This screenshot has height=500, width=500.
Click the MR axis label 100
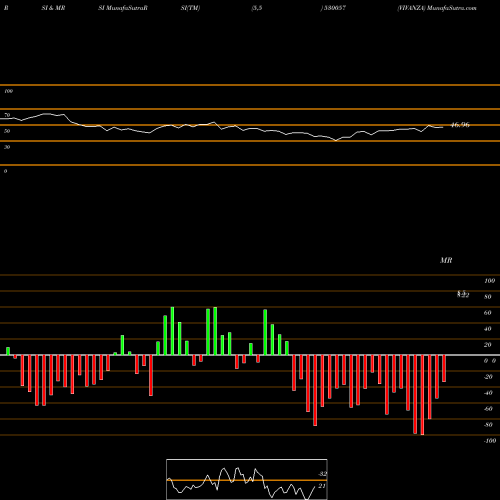pos(489,281)
